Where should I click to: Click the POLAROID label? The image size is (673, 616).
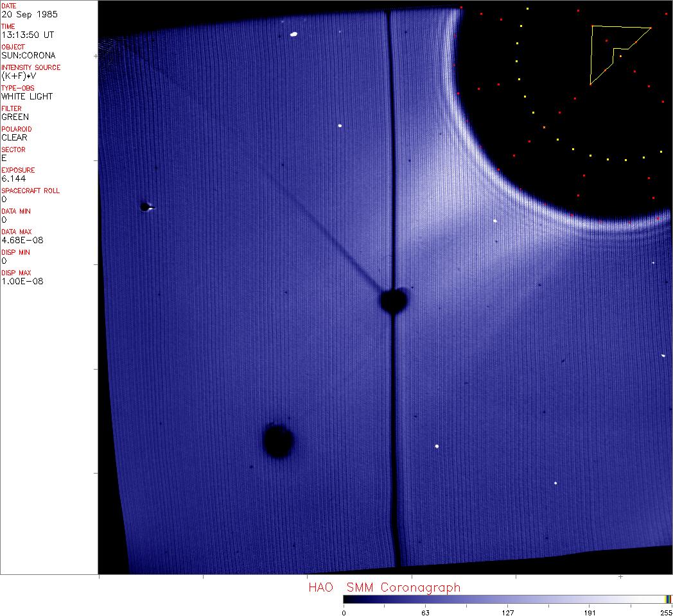point(16,130)
